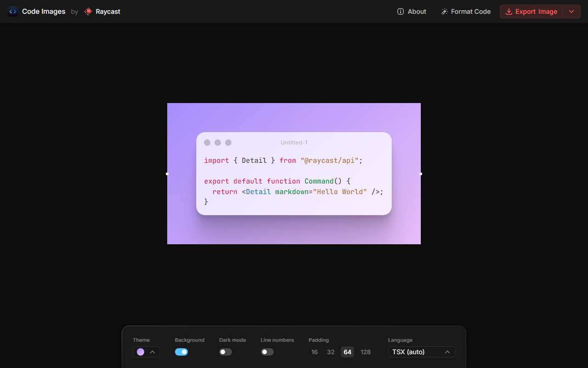Turn on Line numbers switch
Screen dimensions: 588x368
(x=267, y=352)
